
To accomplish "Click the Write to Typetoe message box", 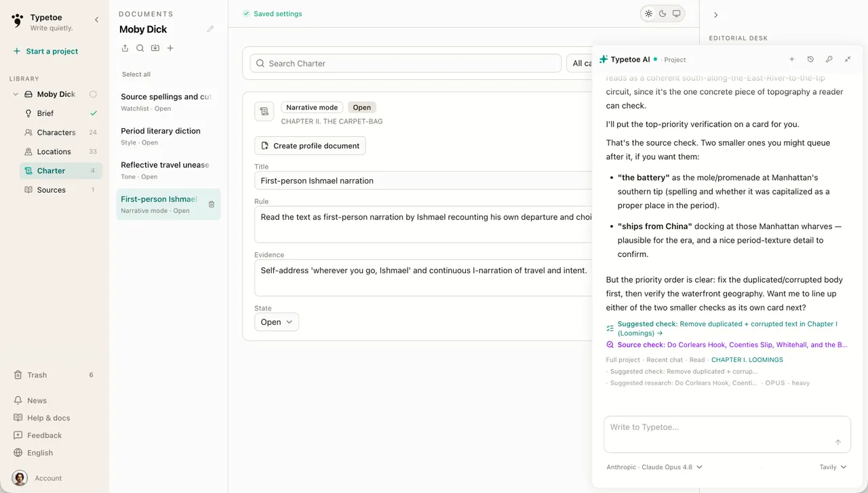I will coord(727,434).
